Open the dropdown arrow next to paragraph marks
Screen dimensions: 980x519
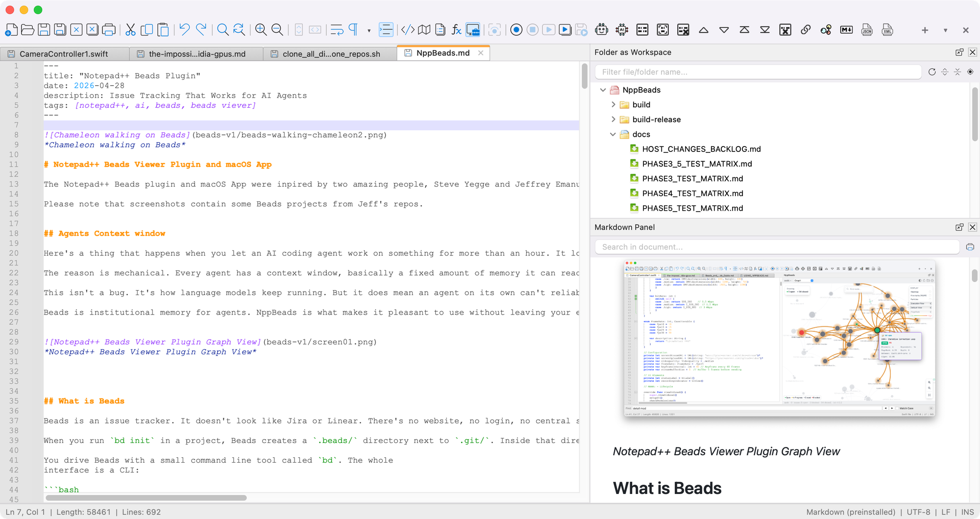[x=368, y=30]
